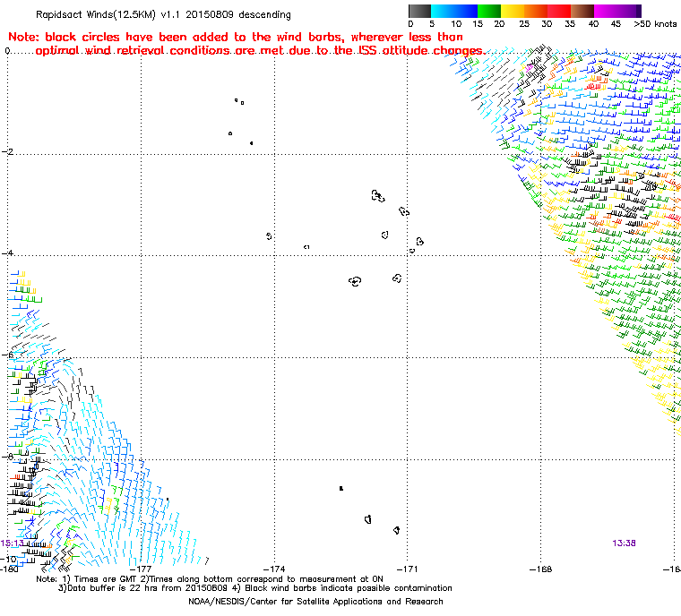
Task: Click the 'Rapidsact Winds(12.5KM) v1.1 20150809 descending' title
Action: (163, 14)
